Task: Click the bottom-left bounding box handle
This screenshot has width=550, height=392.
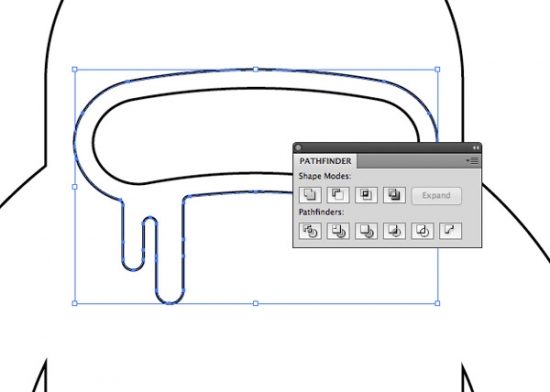Action: pos(74,303)
